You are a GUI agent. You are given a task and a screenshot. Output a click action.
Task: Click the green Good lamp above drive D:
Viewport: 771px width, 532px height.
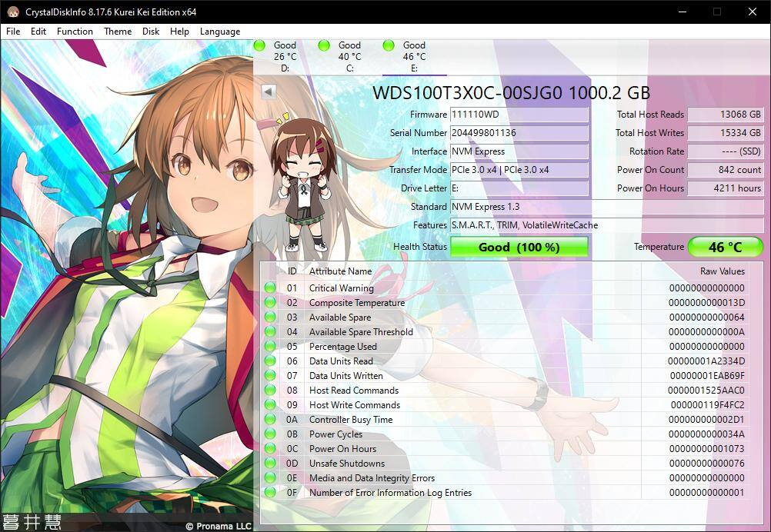click(x=259, y=45)
